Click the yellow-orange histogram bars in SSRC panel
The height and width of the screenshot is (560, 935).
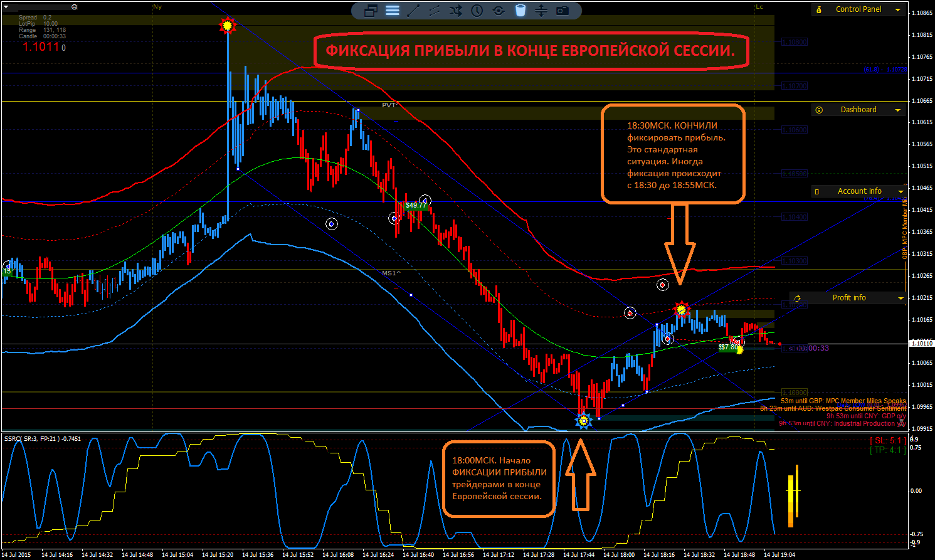tap(793, 495)
